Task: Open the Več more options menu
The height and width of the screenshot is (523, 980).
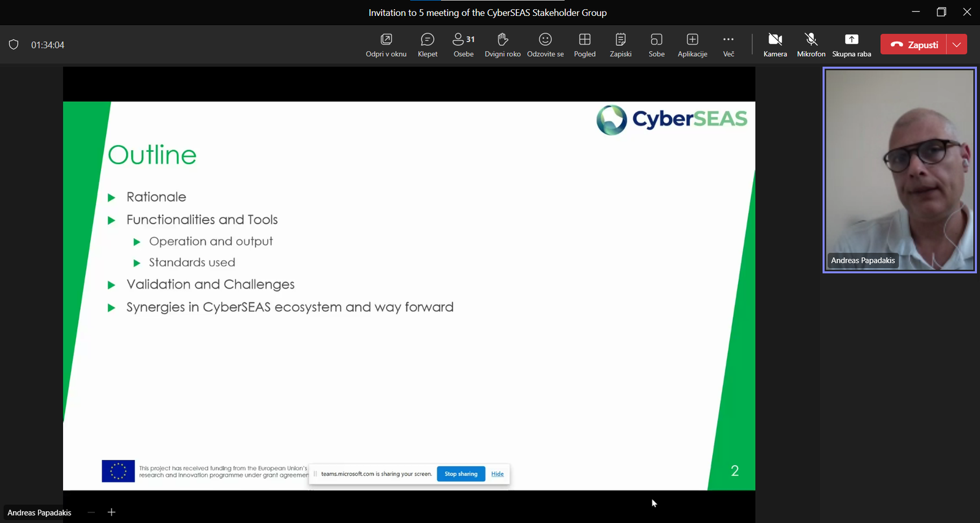Action: (x=728, y=45)
